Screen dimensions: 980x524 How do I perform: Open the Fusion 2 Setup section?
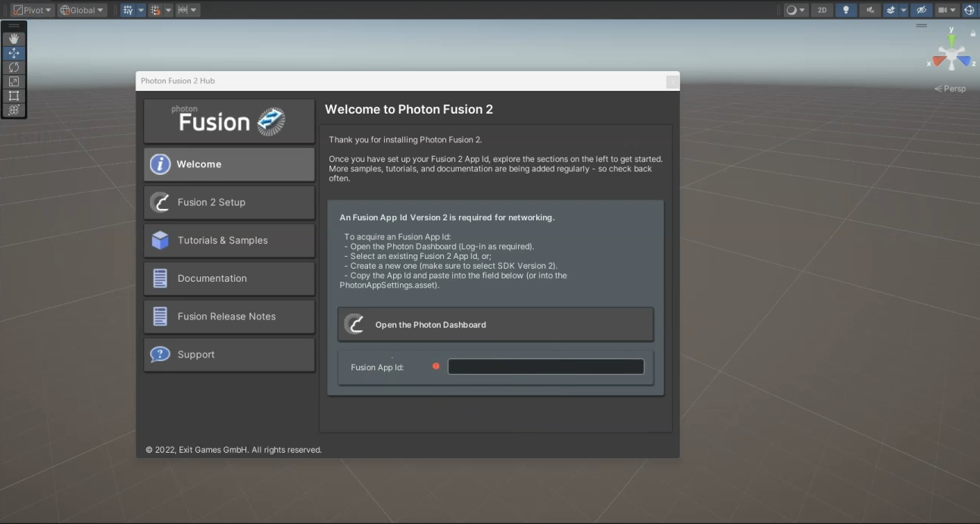[x=229, y=202]
